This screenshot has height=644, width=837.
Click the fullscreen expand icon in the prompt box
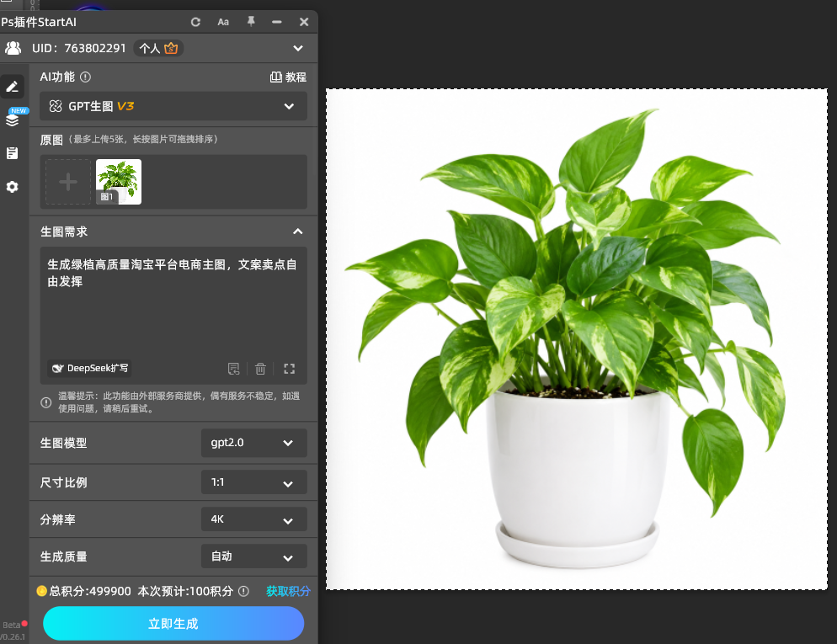point(290,369)
